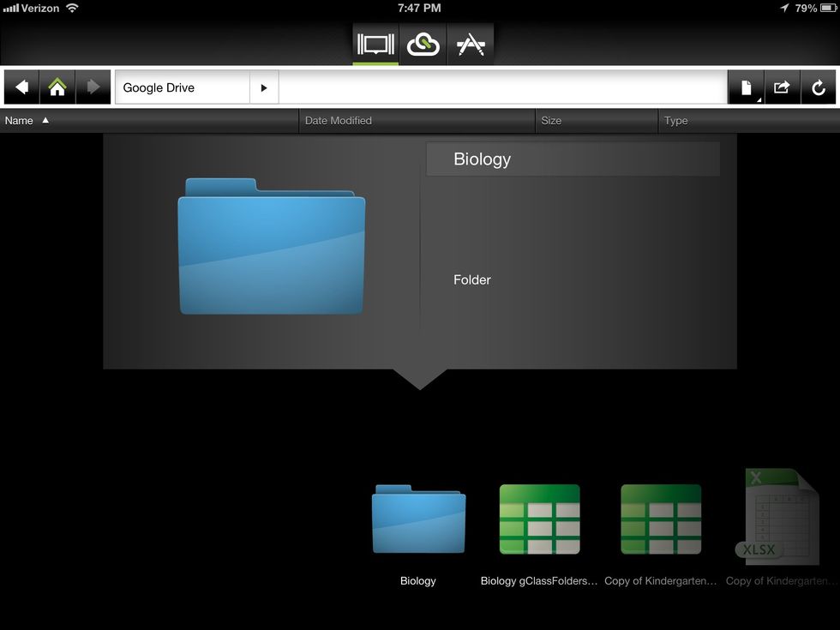Navigate back using the back arrow
The height and width of the screenshot is (630, 840).
tap(21, 87)
